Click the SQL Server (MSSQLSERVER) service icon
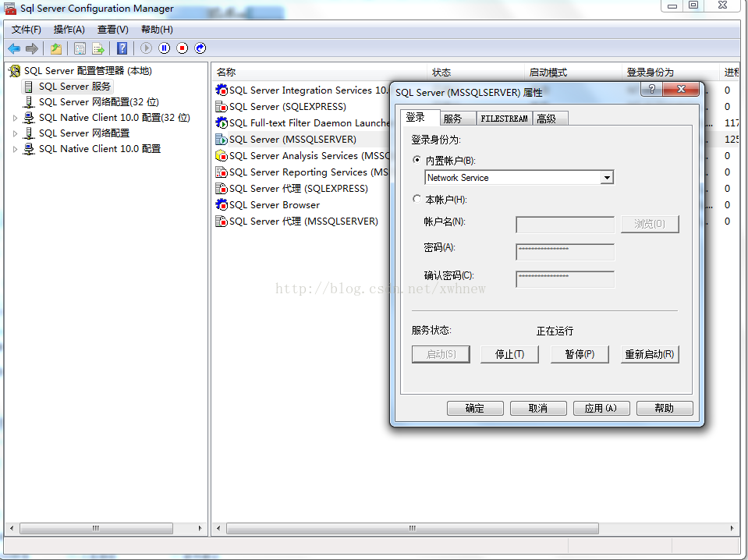 222,140
